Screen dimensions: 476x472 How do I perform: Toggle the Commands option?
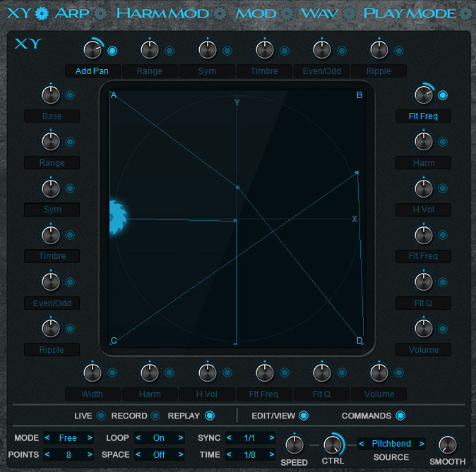[400, 416]
